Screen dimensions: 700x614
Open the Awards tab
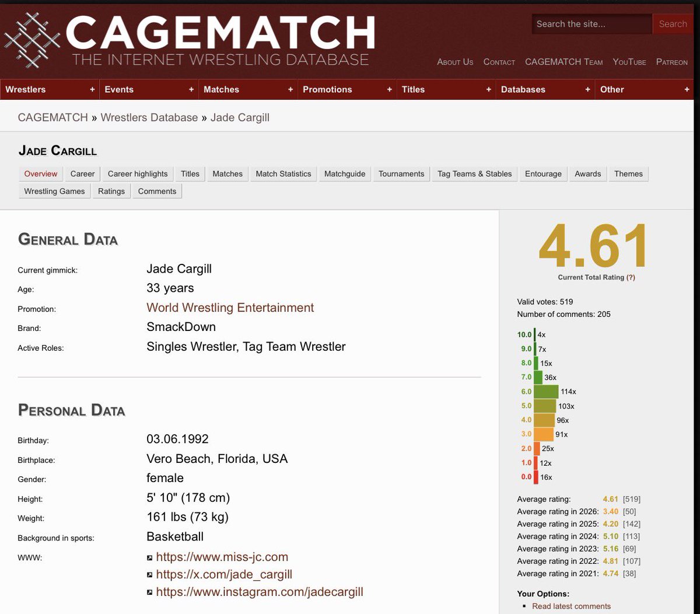click(587, 174)
